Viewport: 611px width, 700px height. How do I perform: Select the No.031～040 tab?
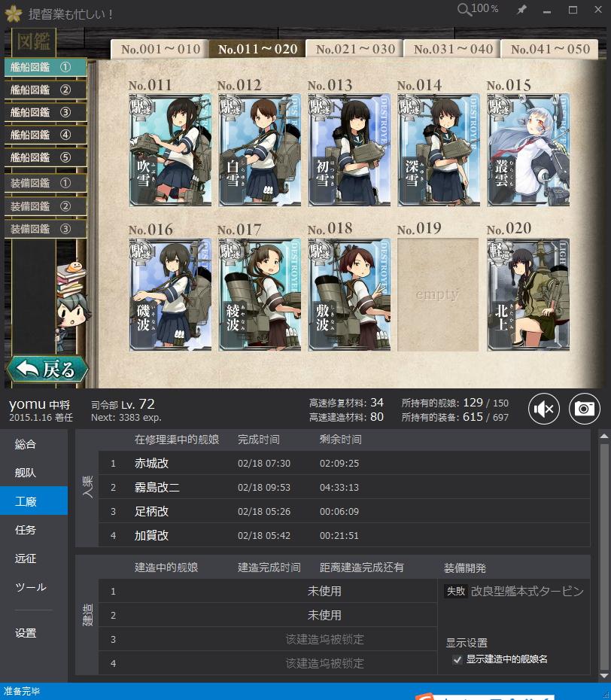(x=453, y=49)
